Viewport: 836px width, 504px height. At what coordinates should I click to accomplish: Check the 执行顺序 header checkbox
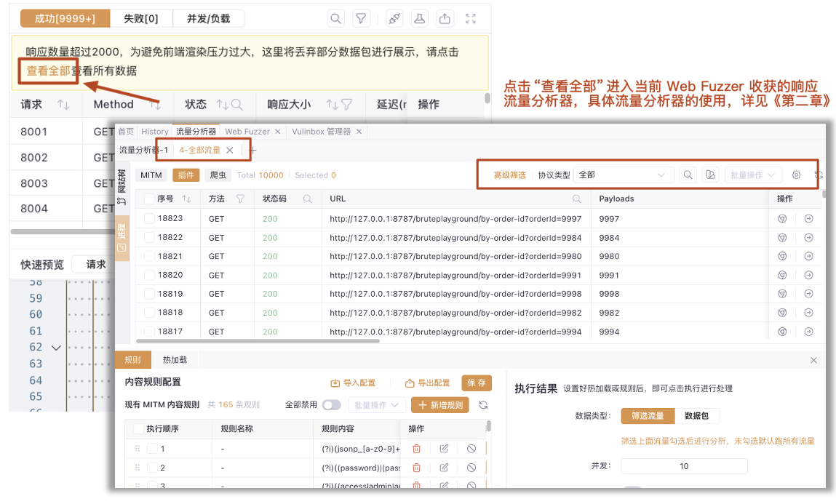(138, 428)
